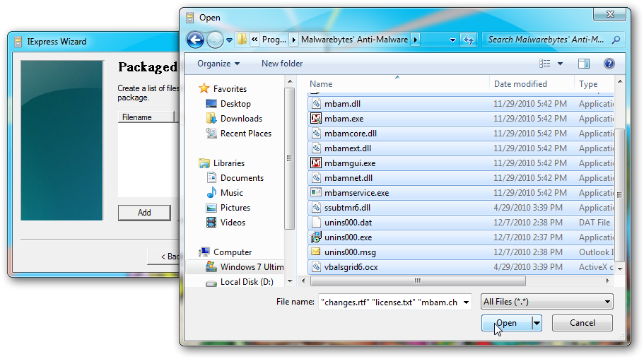Click the folder icon in the address bar
644x359 pixels.
pos(242,40)
